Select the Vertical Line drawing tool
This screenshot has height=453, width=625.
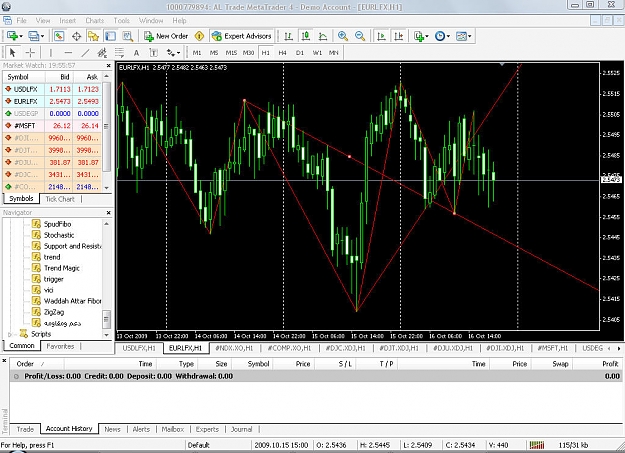coord(51,53)
